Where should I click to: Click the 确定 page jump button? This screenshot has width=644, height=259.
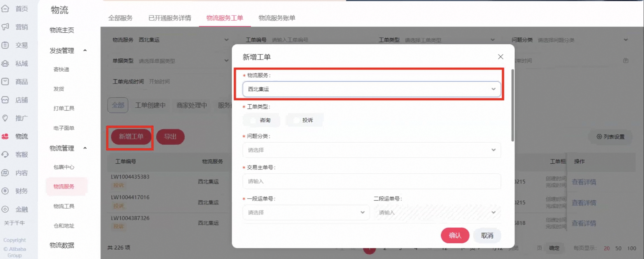click(554, 248)
